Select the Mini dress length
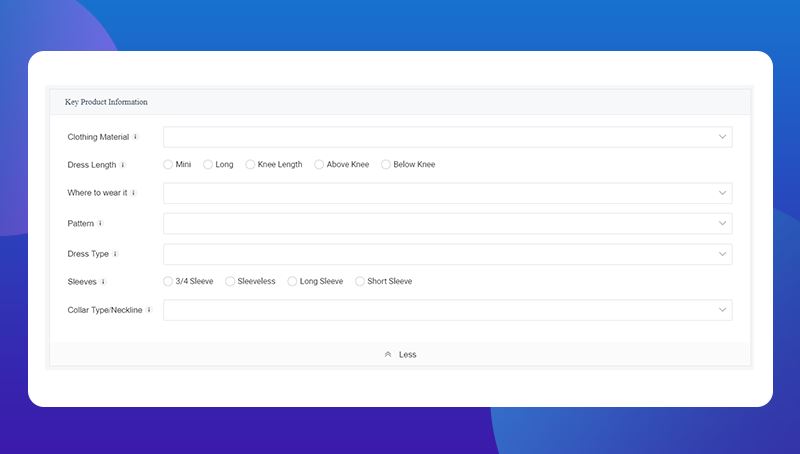800x454 pixels. click(x=168, y=164)
